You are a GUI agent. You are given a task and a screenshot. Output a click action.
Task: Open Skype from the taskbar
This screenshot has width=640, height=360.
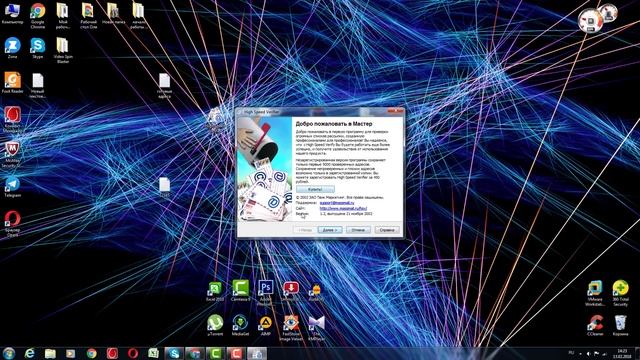point(174,353)
